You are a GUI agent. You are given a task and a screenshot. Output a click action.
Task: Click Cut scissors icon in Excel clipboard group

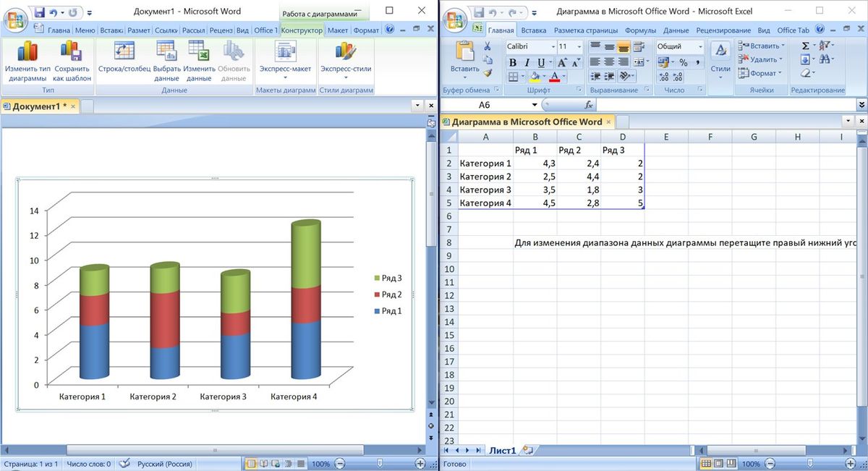[x=488, y=47]
